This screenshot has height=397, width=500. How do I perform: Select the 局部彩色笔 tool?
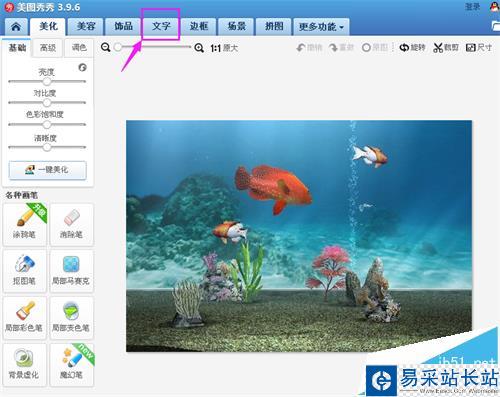(24, 318)
